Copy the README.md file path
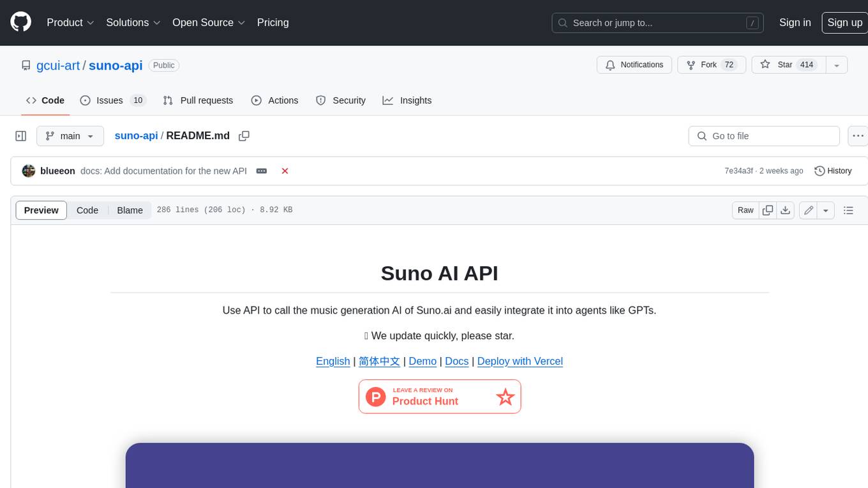The height and width of the screenshot is (488, 868). (244, 136)
